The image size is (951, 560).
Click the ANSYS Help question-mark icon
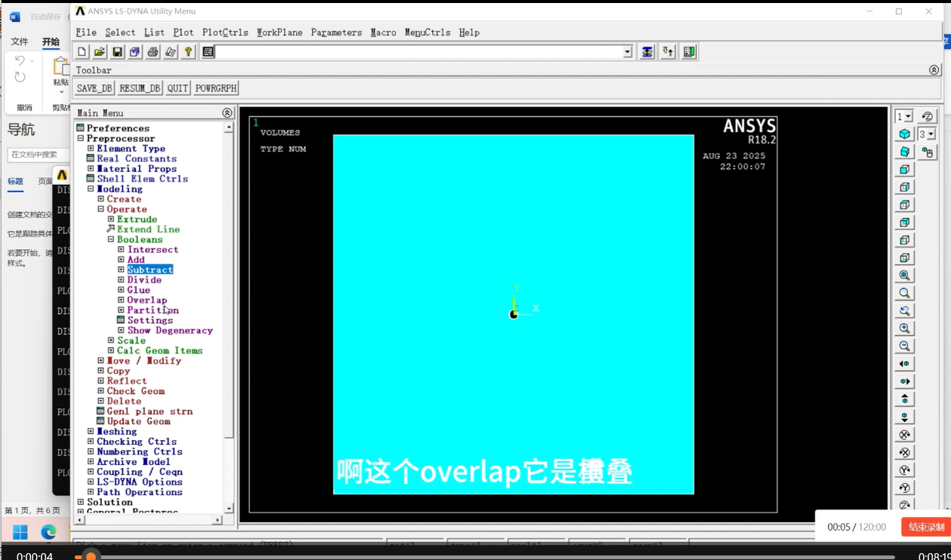pos(188,52)
